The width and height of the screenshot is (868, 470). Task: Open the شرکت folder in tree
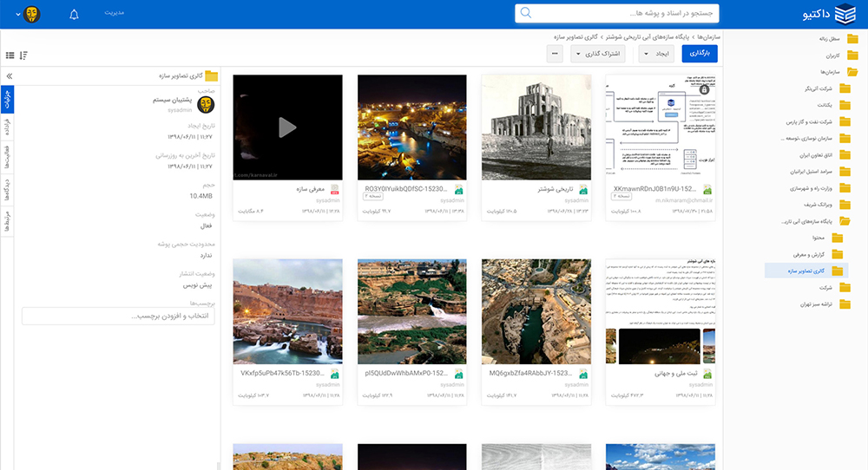pyautogui.click(x=835, y=288)
